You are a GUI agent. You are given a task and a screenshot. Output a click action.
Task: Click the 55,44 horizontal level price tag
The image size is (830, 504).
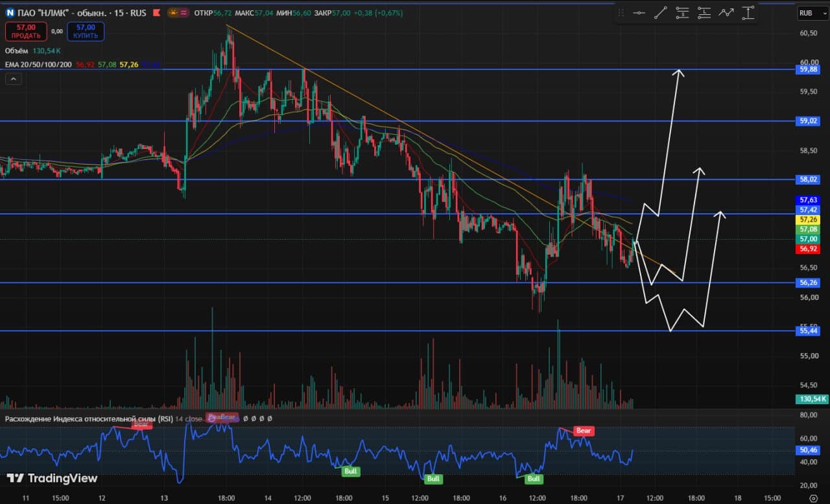coord(808,331)
